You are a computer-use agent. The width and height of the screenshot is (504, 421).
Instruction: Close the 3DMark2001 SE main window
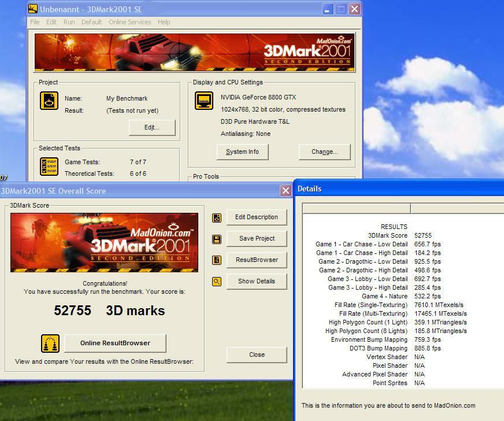click(354, 9)
